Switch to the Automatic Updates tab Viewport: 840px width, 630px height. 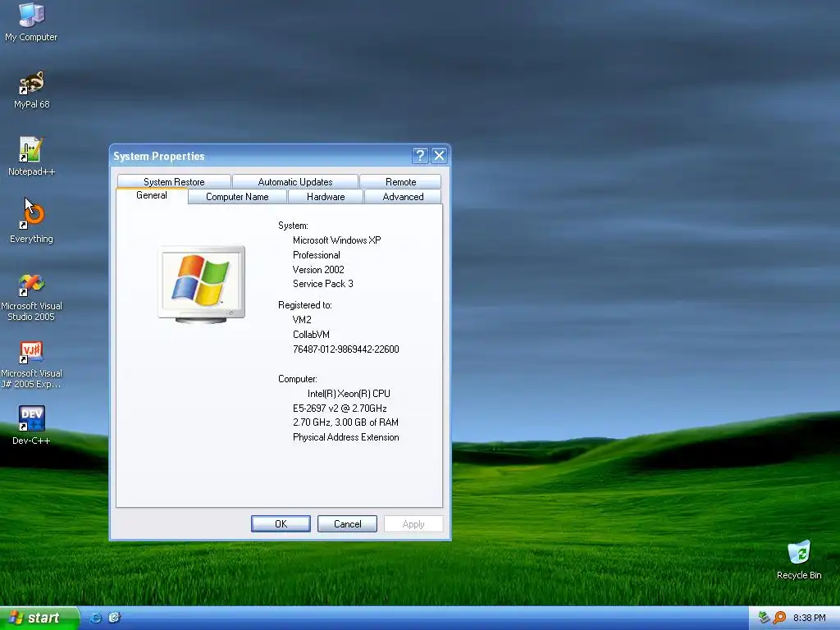click(295, 181)
